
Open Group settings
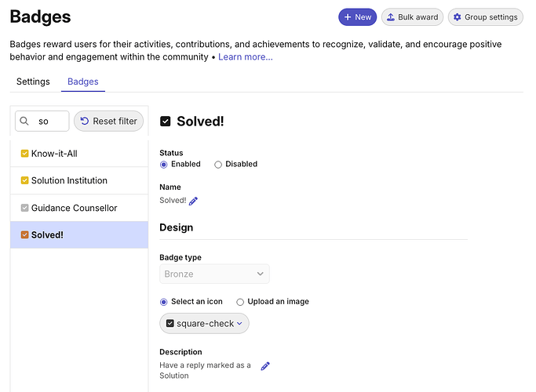tap(486, 17)
